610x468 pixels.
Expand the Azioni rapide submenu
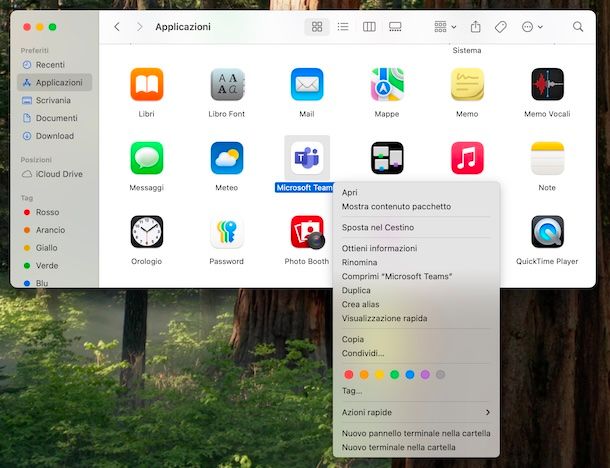[x=416, y=412]
